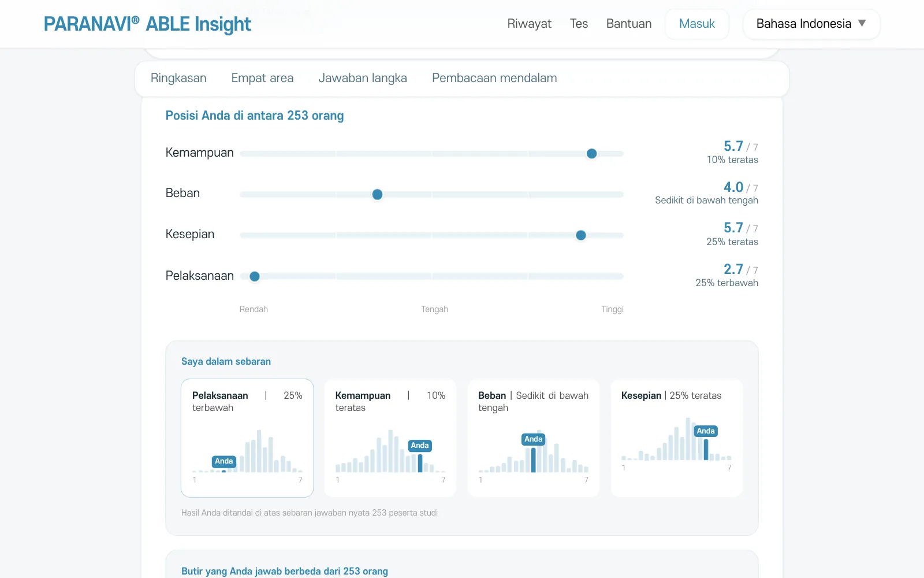Click the '25% terbawah' score label
The width and height of the screenshot is (924, 578).
point(726,283)
